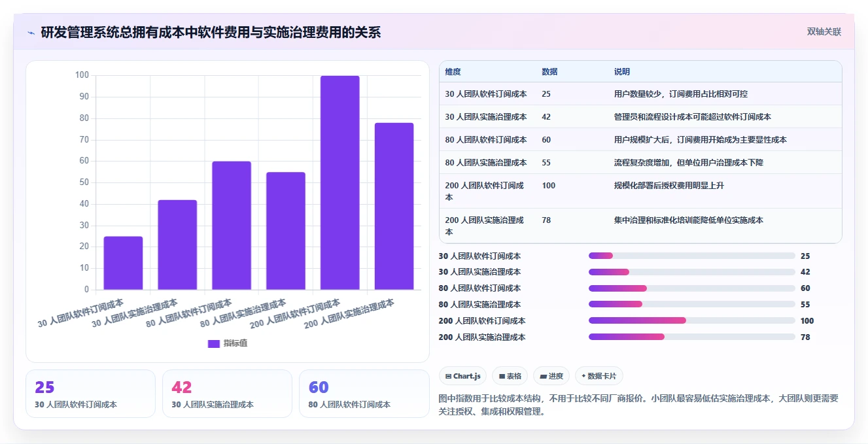Viewport: 868px width, 444px height.
Task: Select the bar for 80 人团队软件订阅成本
Action: pos(232,226)
